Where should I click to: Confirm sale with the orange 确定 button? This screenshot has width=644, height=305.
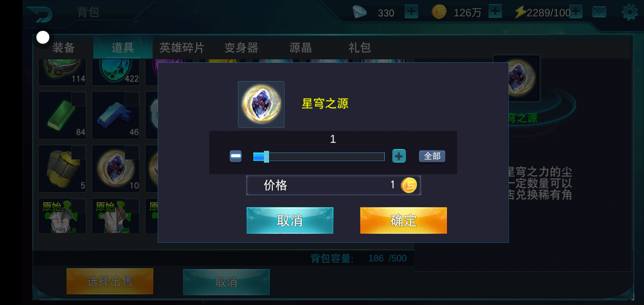click(403, 220)
